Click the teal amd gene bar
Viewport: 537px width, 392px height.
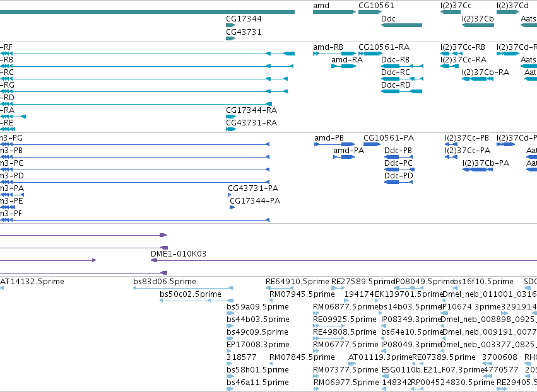[334, 12]
